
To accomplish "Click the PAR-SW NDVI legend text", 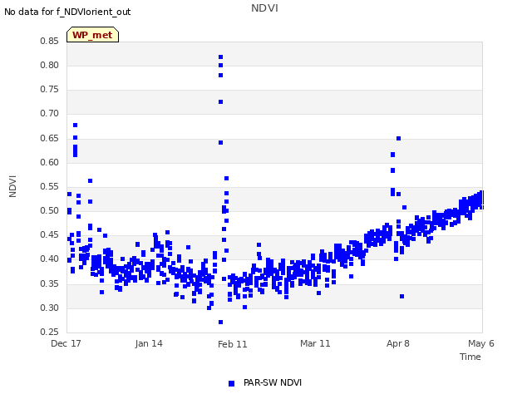I will (x=273, y=382).
